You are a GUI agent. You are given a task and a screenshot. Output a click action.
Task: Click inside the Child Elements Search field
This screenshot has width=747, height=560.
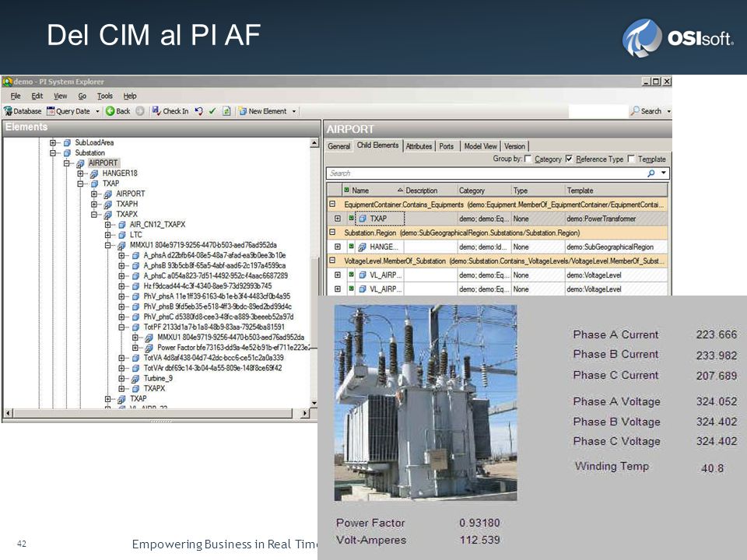point(486,173)
